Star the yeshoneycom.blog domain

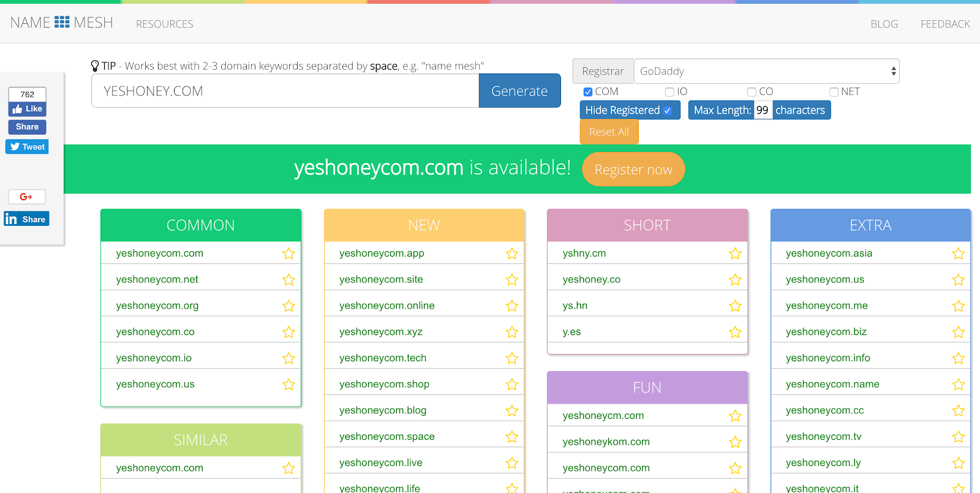click(x=512, y=411)
